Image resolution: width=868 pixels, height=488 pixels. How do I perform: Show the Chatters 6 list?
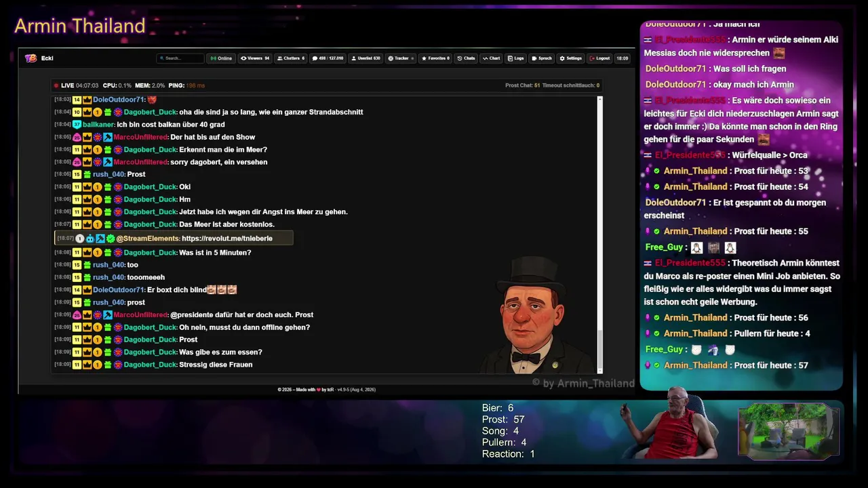click(291, 58)
